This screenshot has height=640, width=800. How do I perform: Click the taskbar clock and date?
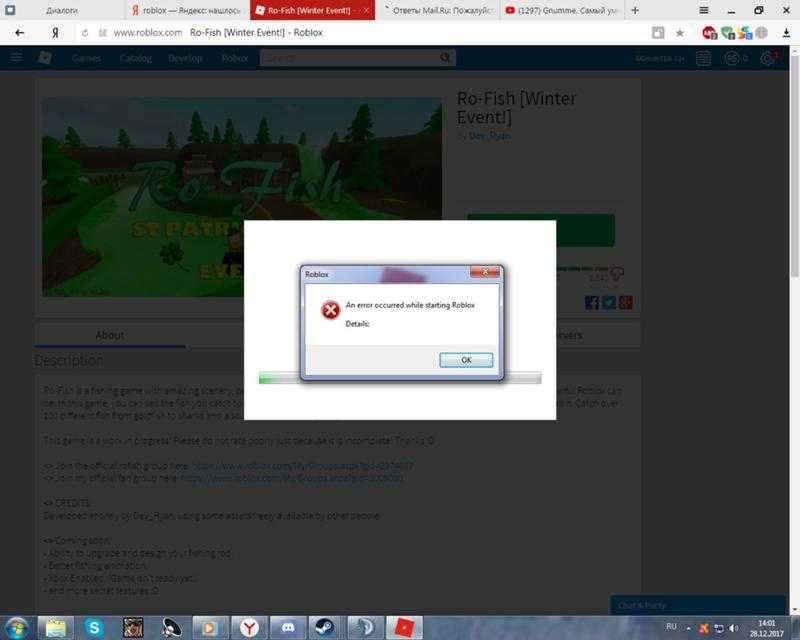click(x=766, y=628)
